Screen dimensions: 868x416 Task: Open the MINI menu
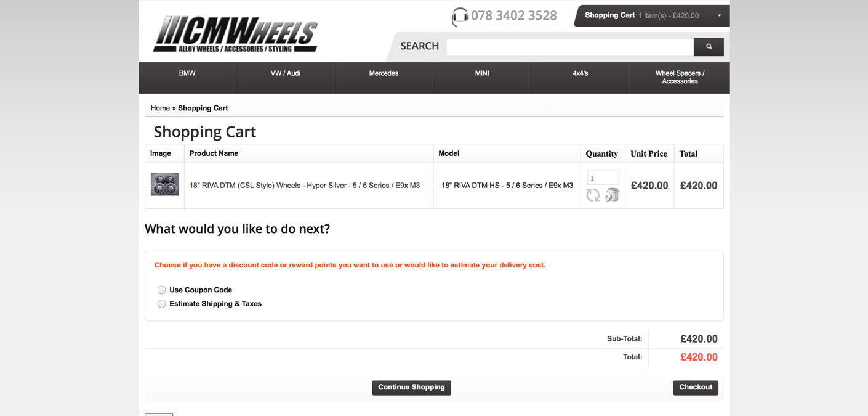tap(482, 73)
